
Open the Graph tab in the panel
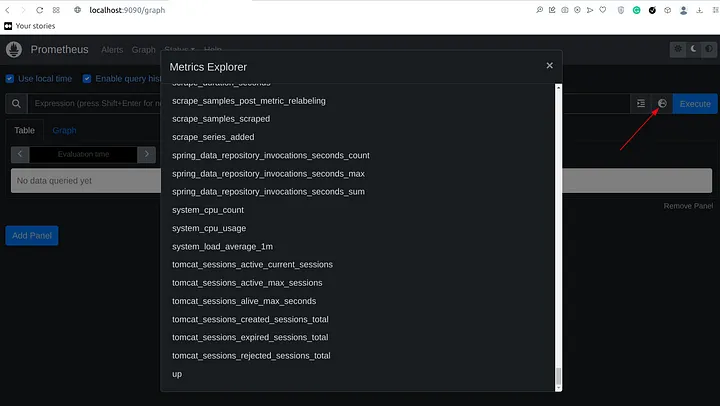64,130
